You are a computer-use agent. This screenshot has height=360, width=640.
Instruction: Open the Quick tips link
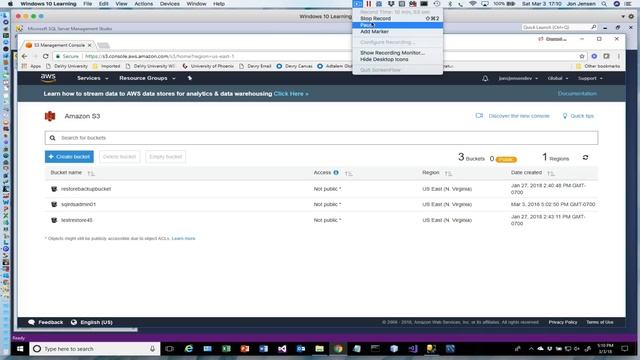tap(578, 116)
